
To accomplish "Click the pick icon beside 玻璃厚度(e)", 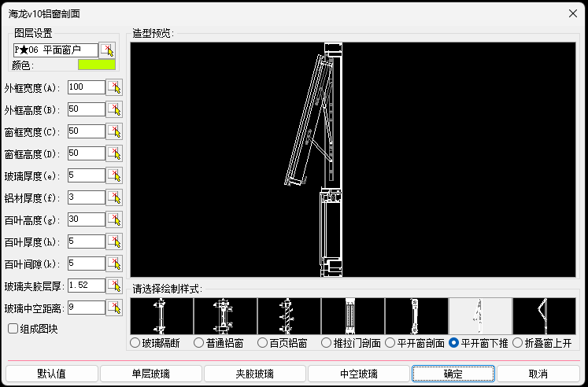I will pyautogui.click(x=115, y=175).
